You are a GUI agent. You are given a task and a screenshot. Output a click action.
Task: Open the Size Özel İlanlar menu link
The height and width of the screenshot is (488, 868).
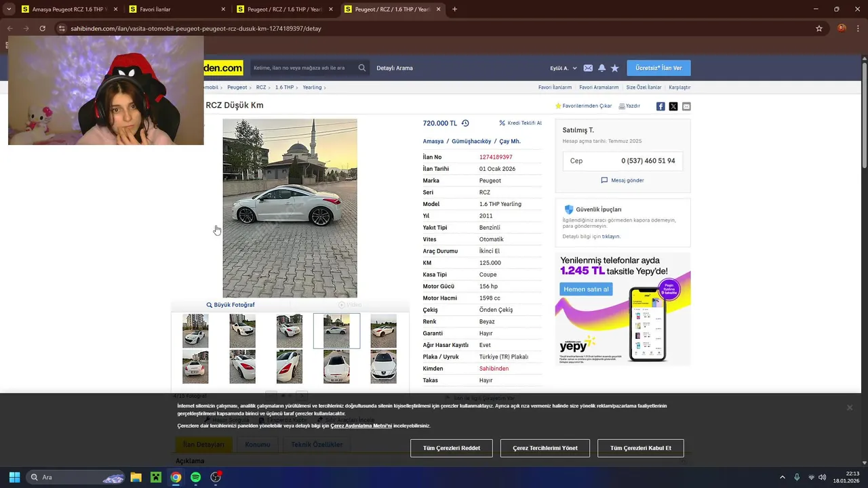pos(644,87)
